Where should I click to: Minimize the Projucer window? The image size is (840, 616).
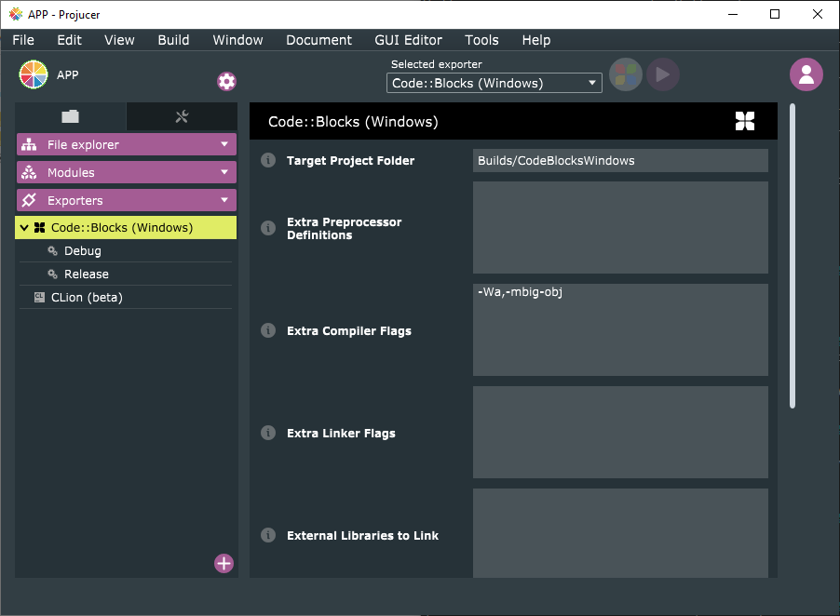(733, 15)
